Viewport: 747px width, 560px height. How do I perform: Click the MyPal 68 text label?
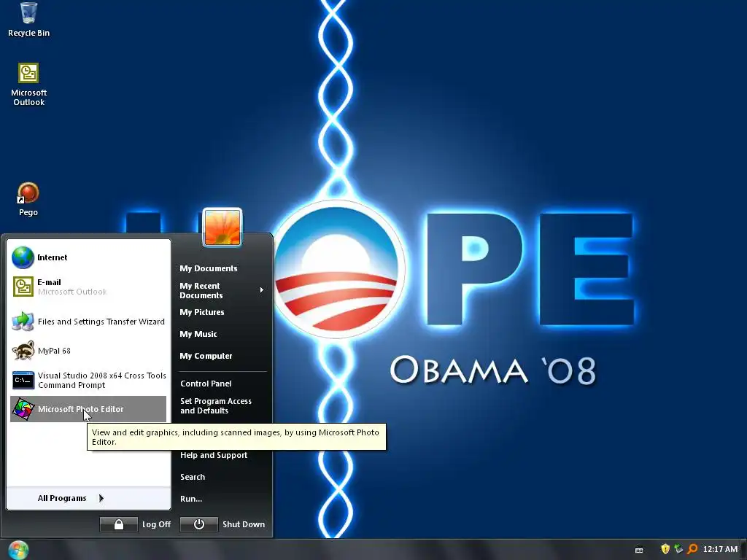(54, 351)
